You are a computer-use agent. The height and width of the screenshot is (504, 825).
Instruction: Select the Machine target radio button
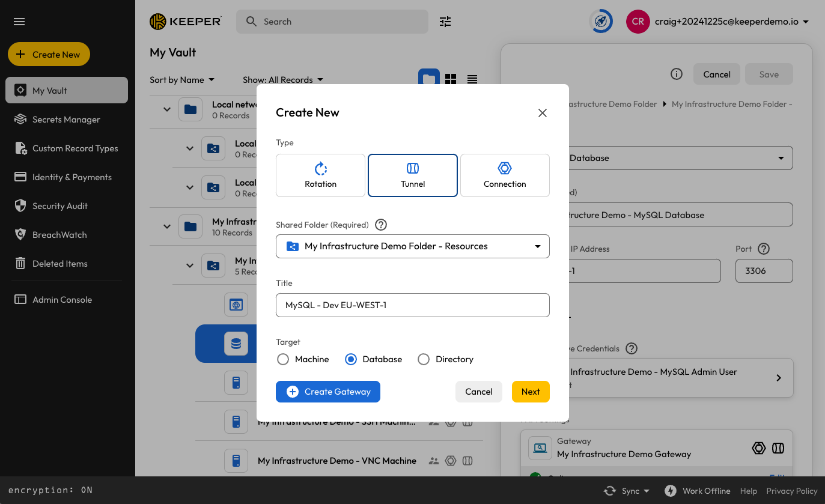tap(283, 359)
